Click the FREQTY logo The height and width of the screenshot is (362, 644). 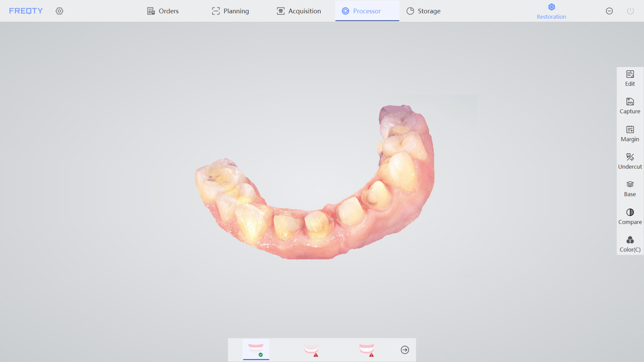[x=26, y=11]
